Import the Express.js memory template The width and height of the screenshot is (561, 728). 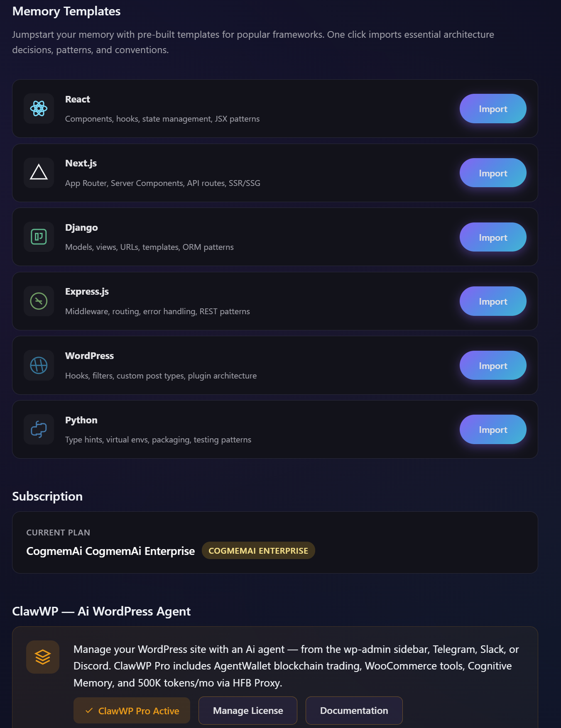(492, 301)
